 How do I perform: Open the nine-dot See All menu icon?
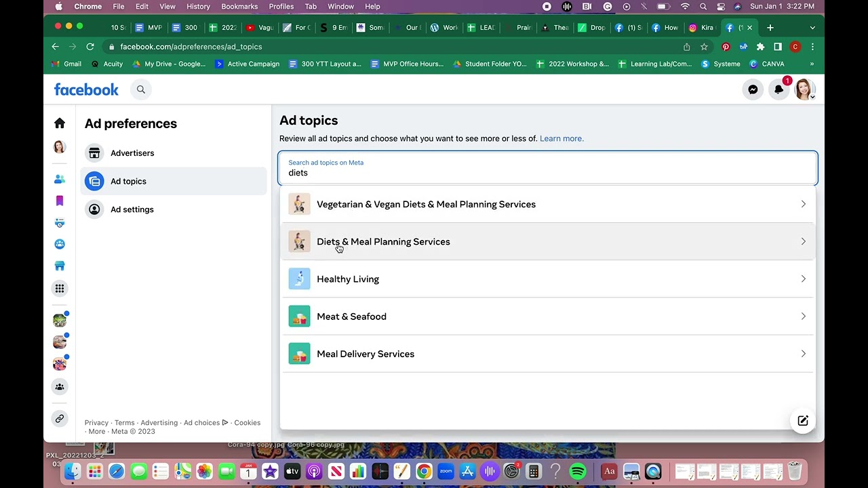click(60, 289)
